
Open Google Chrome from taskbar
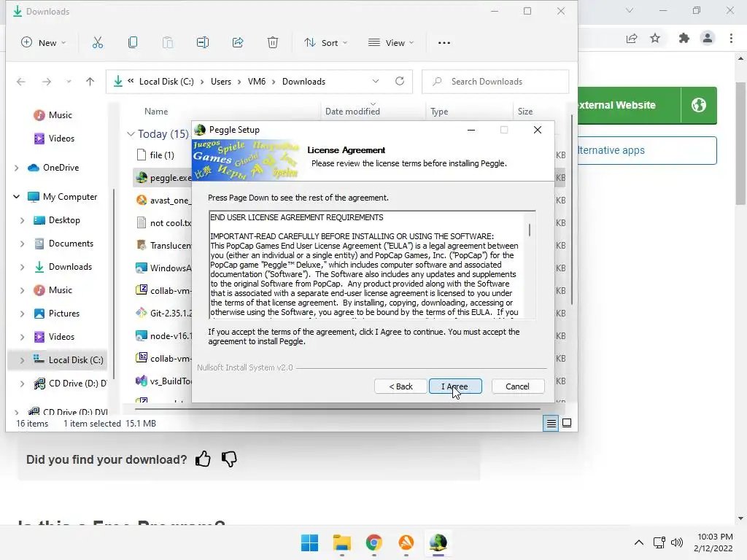(x=374, y=542)
